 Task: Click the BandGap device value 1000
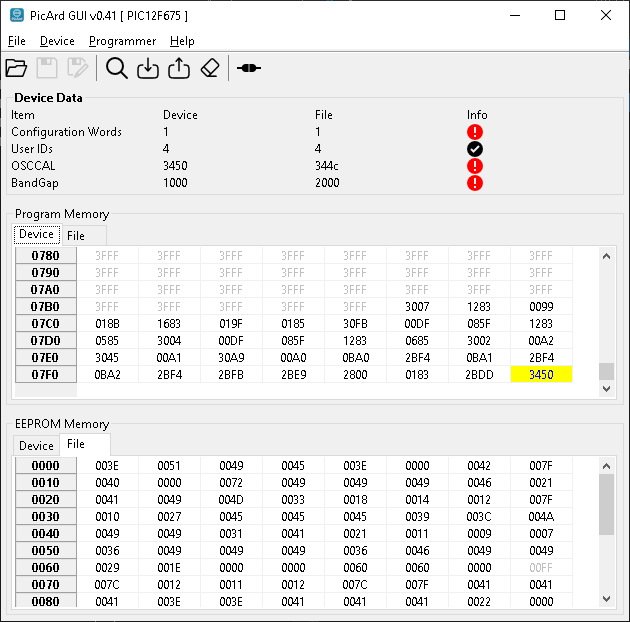175,183
